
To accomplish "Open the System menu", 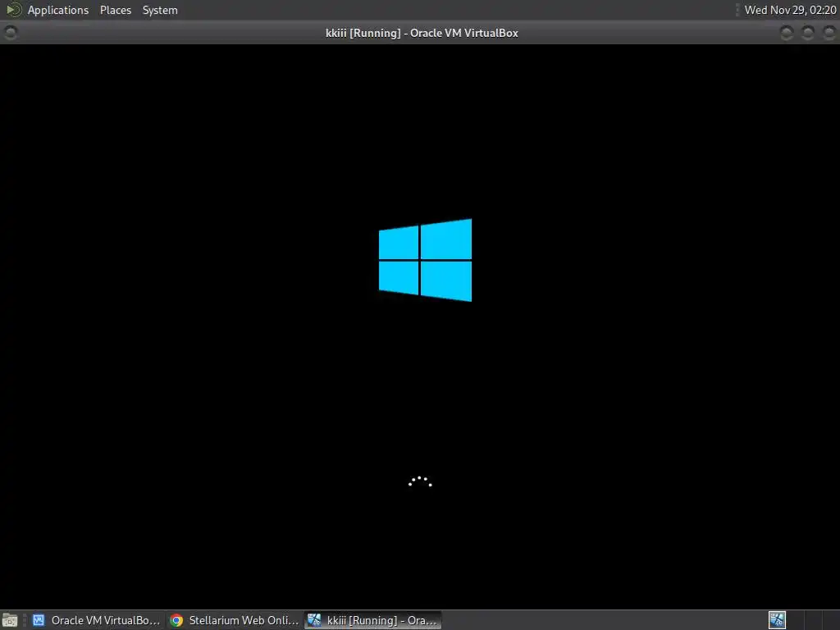I will 160,10.
